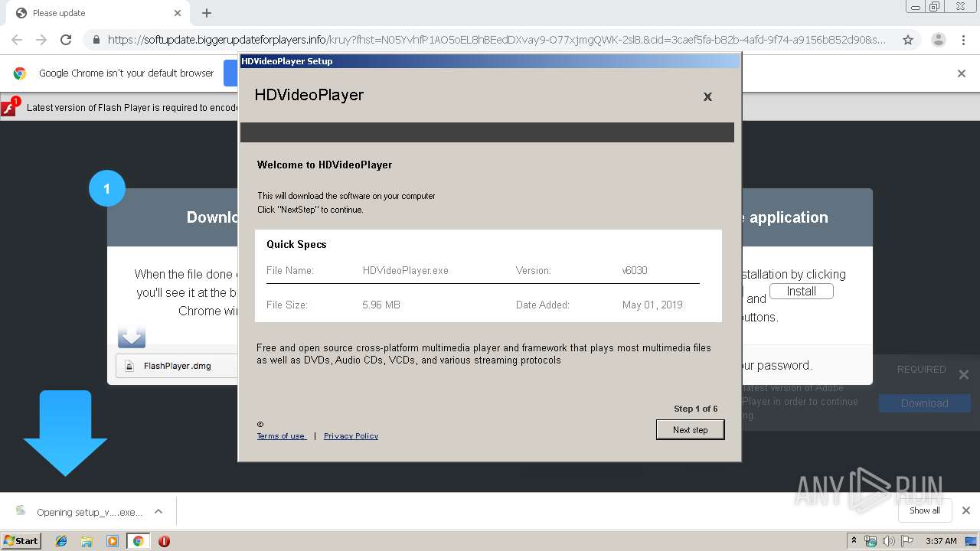Click the red Opera-like taskbar icon
Screen dimensions: 980x551
click(x=164, y=541)
